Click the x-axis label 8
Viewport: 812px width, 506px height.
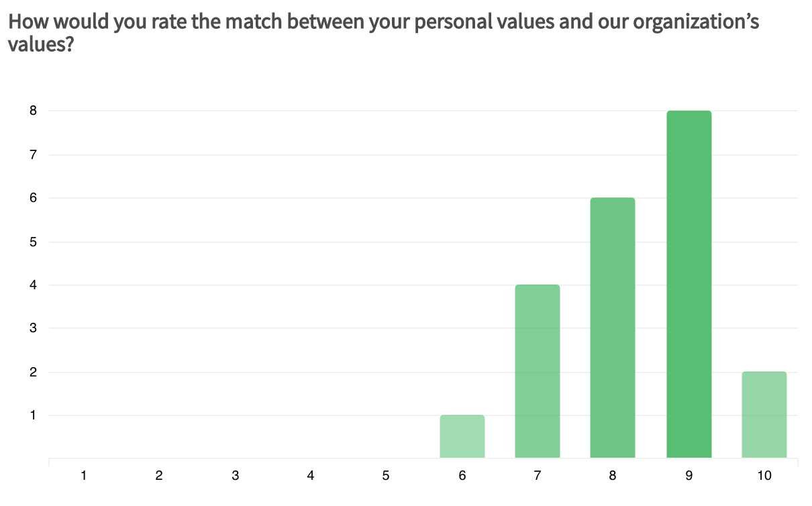(613, 476)
